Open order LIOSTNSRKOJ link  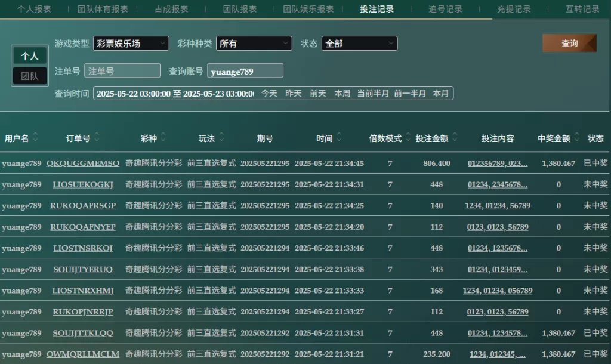coord(83,248)
